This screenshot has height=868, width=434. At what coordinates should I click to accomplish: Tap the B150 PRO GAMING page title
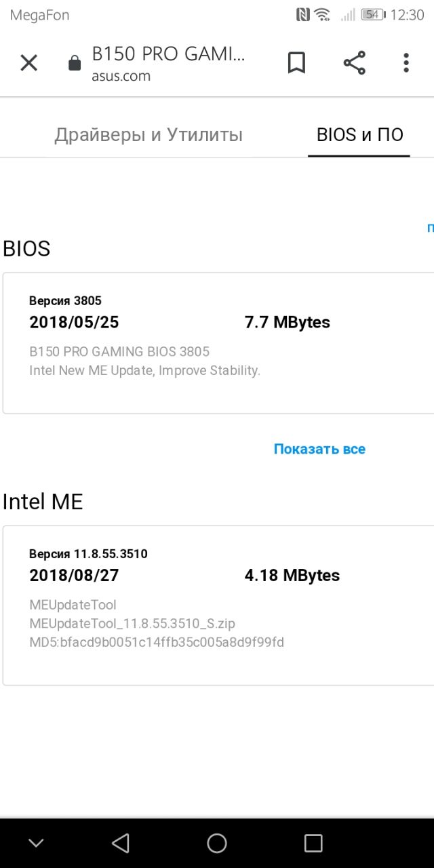click(169, 54)
